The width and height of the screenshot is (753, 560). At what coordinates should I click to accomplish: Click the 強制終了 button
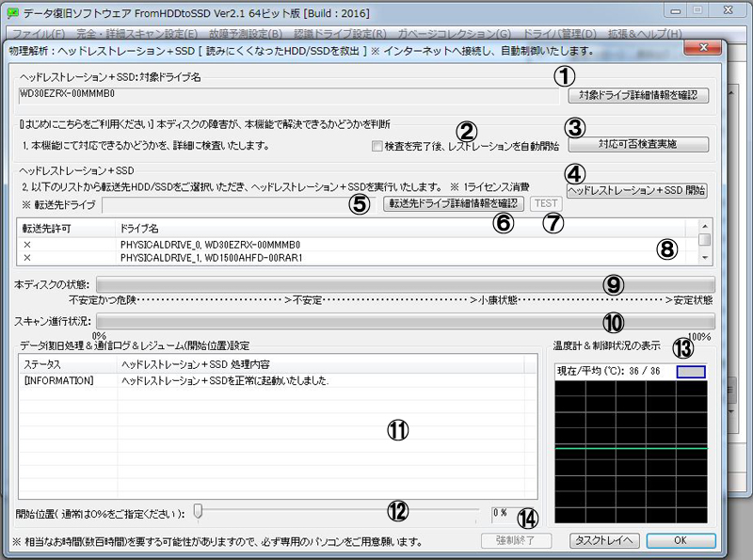516,541
